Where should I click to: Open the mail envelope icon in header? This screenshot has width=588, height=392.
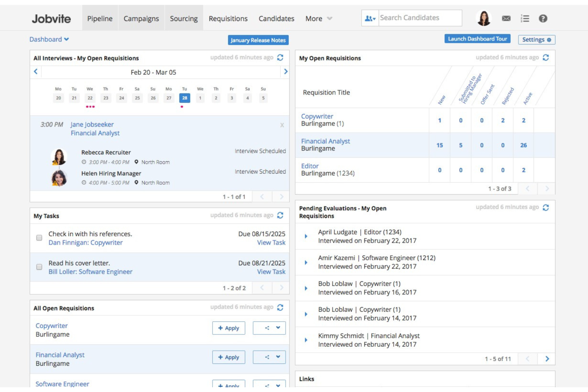tap(506, 18)
